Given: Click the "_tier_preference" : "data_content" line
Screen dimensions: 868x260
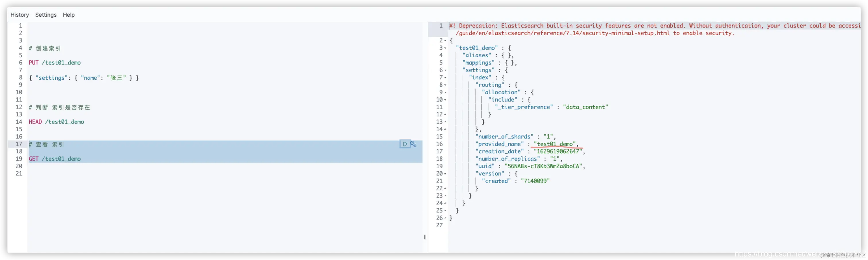Looking at the screenshot, I should pos(552,107).
